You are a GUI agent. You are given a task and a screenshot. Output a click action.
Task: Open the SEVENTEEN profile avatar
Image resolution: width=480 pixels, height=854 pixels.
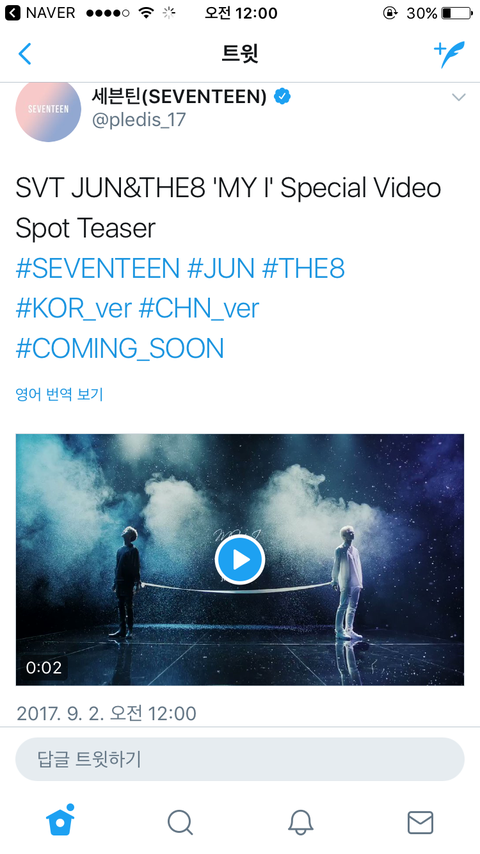(48, 110)
